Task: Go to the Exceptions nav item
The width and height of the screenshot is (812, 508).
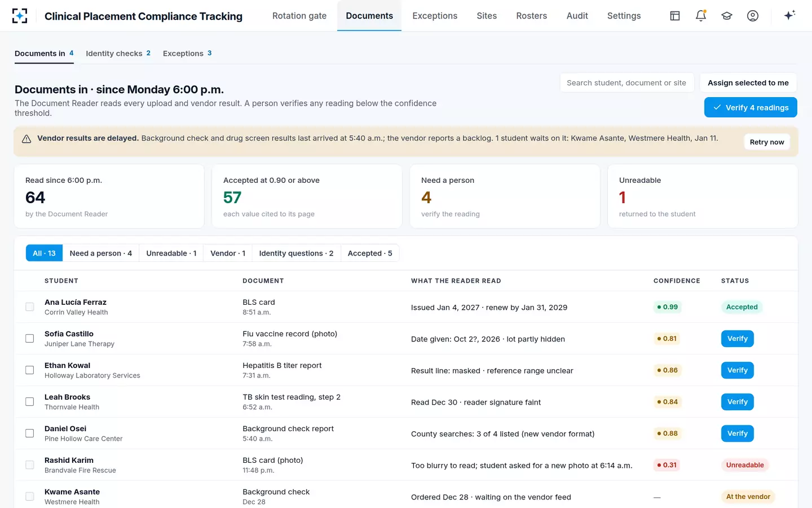Action: point(435,16)
